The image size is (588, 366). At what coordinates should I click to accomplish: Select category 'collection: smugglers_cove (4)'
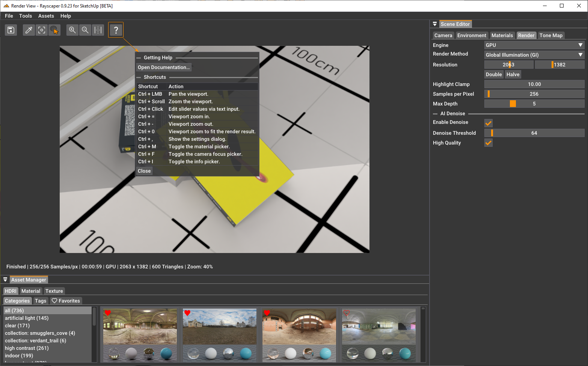tap(47, 333)
